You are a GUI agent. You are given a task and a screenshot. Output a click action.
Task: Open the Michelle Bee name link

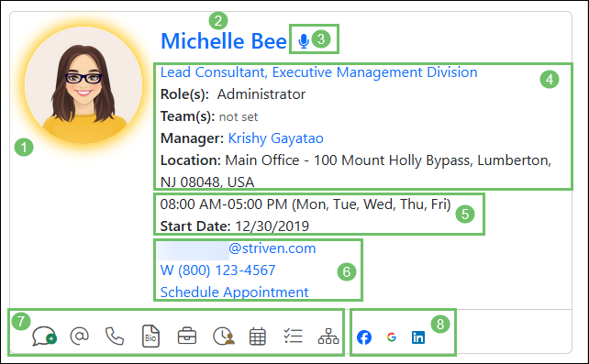click(224, 41)
